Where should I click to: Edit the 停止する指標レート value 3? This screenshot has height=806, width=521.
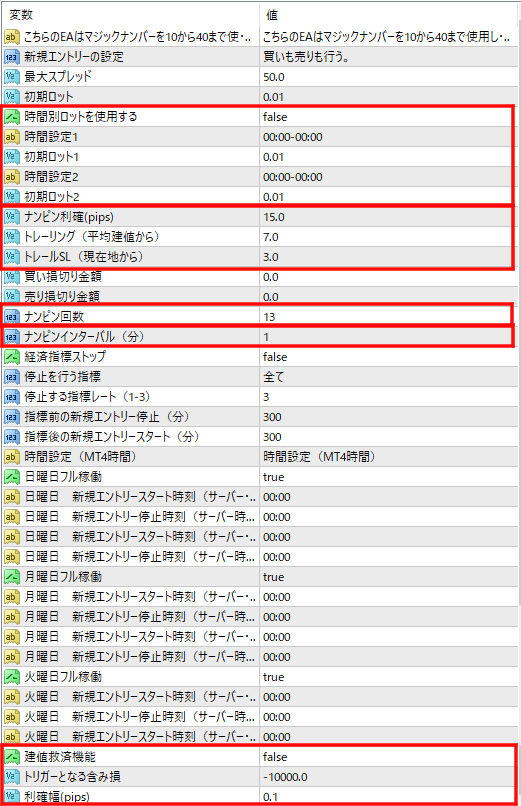click(266, 397)
